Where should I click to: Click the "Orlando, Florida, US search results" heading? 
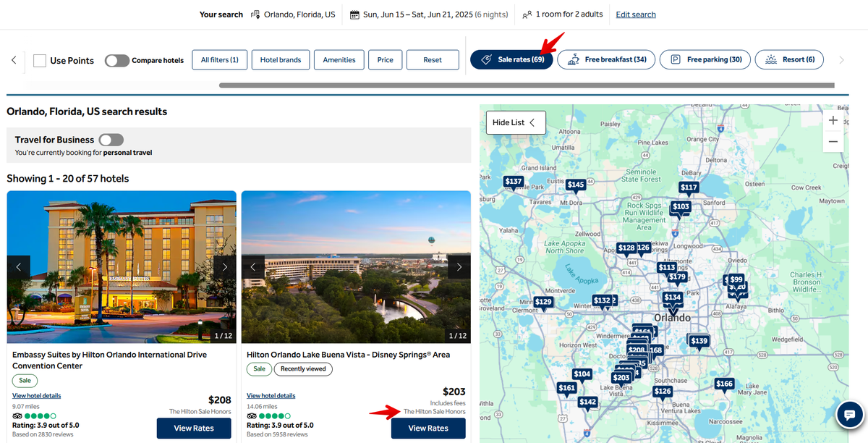tap(87, 111)
